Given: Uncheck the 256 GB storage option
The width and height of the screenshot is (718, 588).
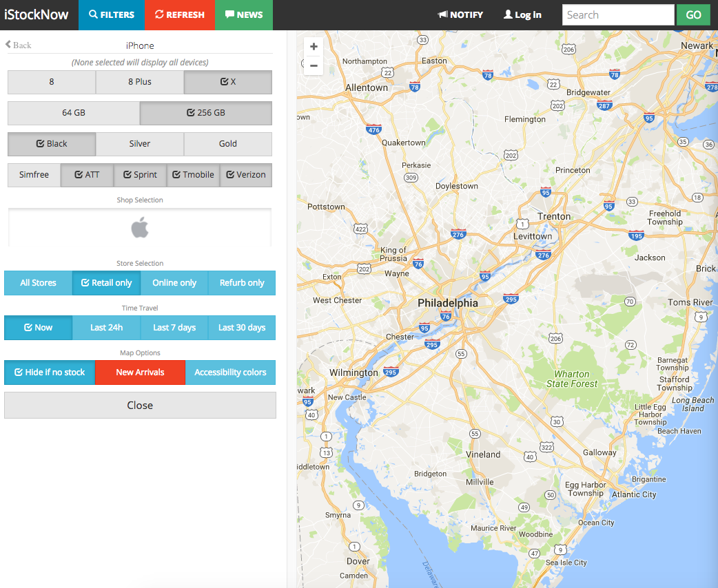Looking at the screenshot, I should [206, 113].
